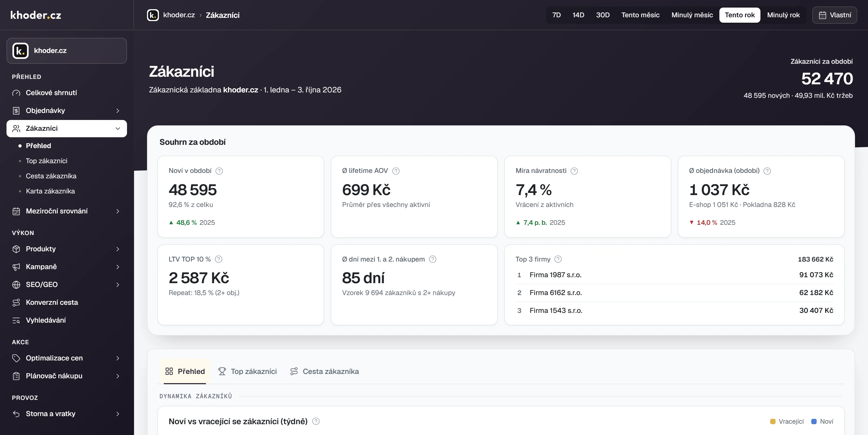Viewport: 868px width, 435px height.
Task: Switch period to 30D
Action: (603, 15)
